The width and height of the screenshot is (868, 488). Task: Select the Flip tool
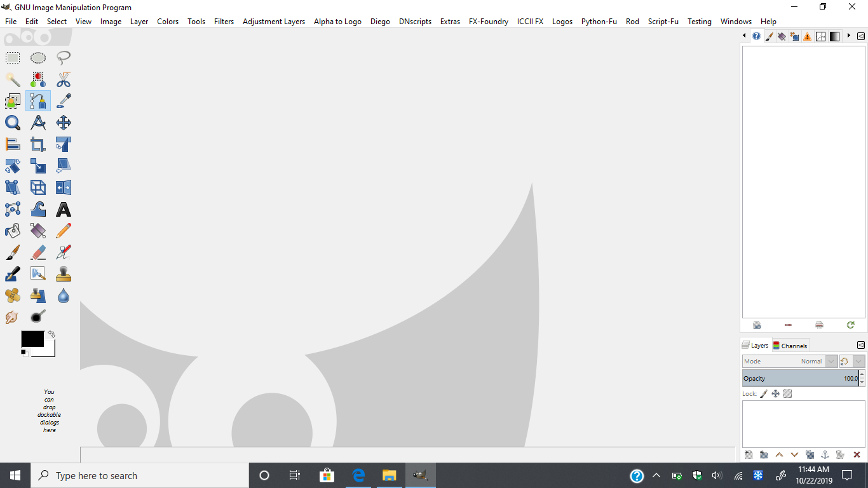tap(64, 187)
